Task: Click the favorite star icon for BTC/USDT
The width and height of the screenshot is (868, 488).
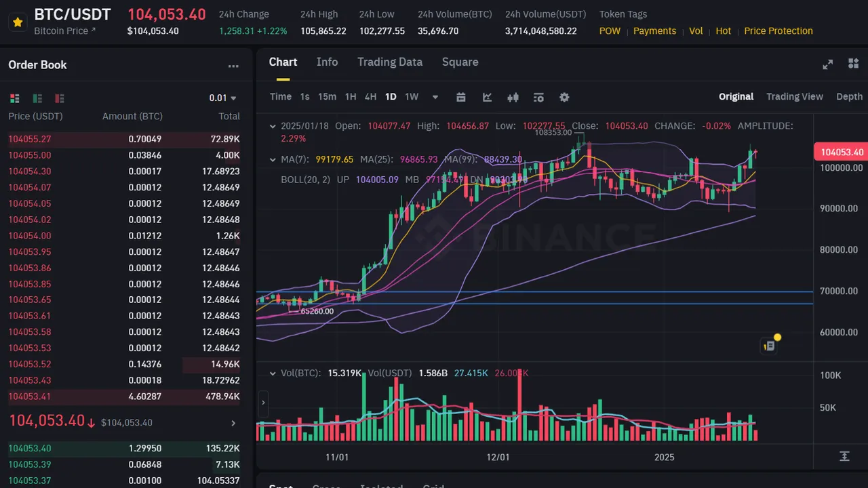Action: click(x=18, y=22)
